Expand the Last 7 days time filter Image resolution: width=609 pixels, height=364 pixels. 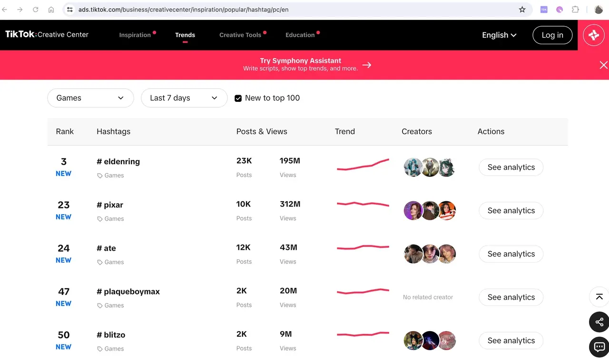point(184,98)
